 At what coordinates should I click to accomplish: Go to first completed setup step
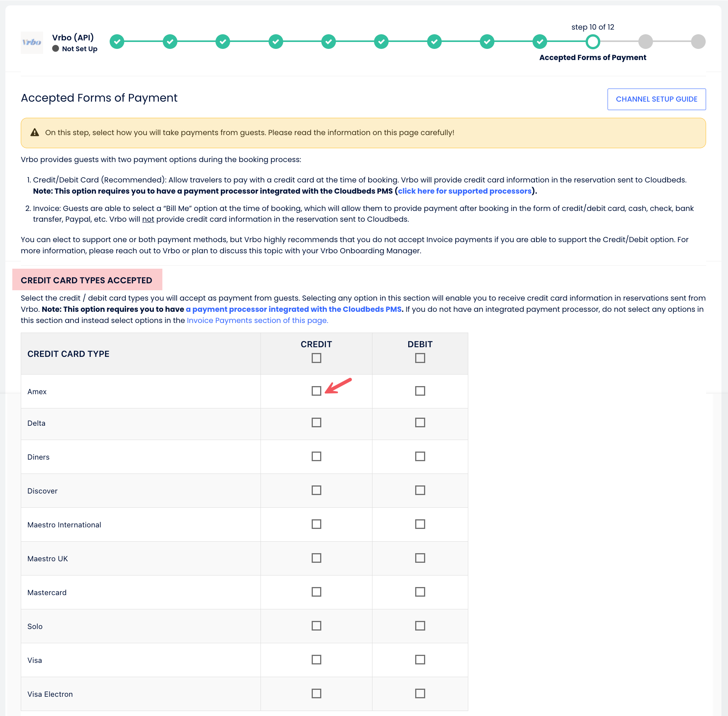tap(117, 42)
